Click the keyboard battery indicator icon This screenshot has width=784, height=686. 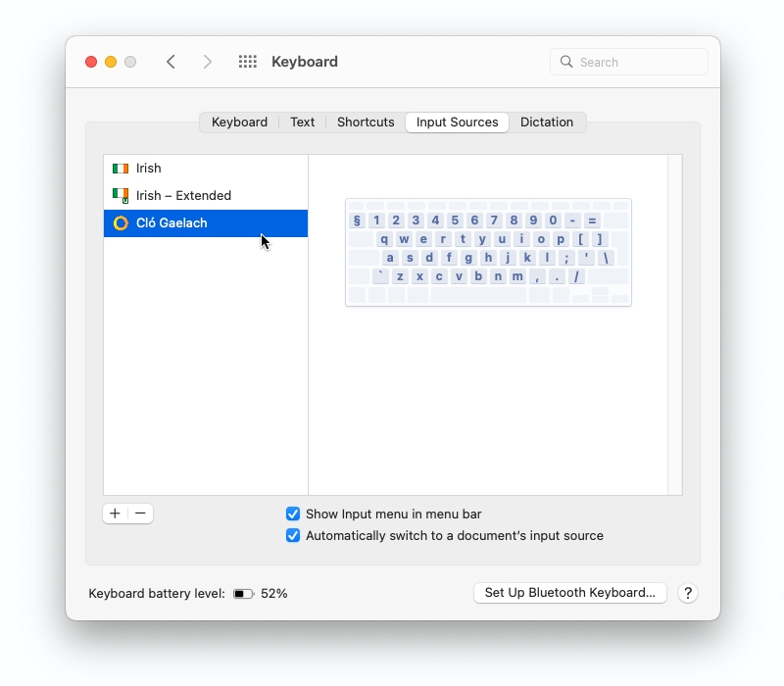tap(243, 593)
